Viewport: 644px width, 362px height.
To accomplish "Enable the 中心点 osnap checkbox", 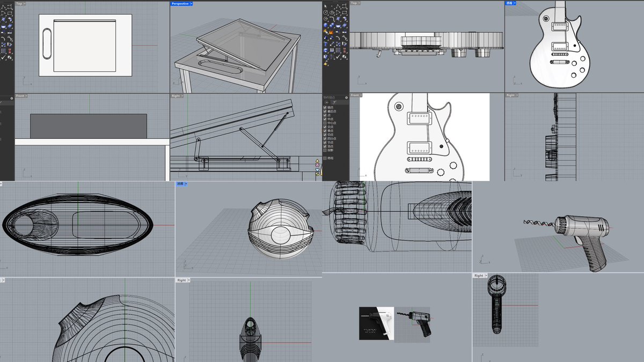I will pos(325,123).
